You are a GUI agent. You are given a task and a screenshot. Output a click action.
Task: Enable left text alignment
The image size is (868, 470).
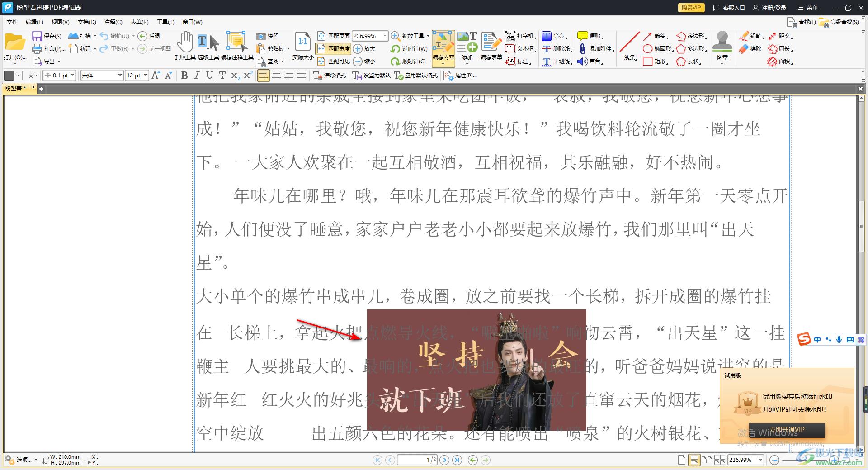point(264,76)
